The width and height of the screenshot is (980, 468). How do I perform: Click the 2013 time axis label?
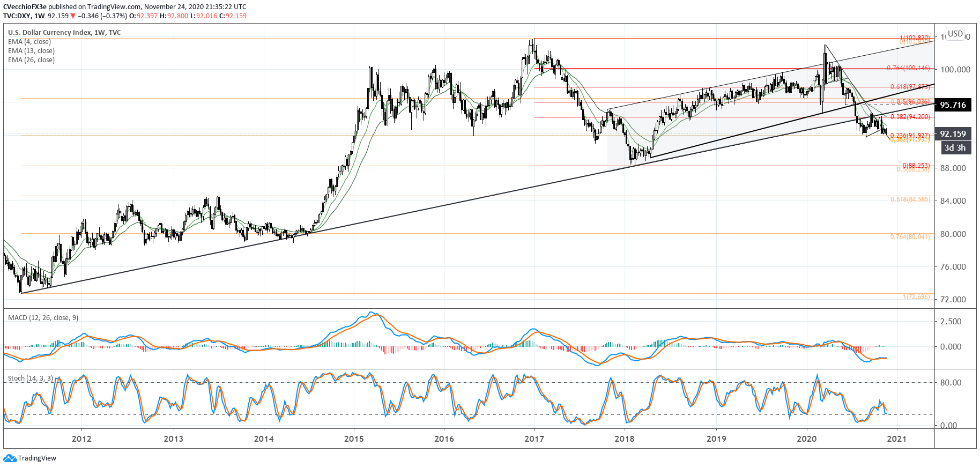(173, 439)
